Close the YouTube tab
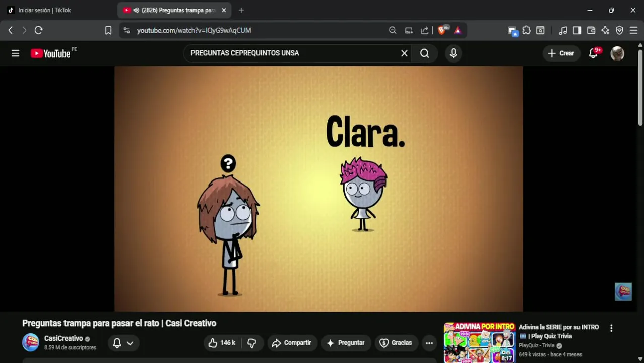The width and height of the screenshot is (644, 363). pyautogui.click(x=224, y=10)
